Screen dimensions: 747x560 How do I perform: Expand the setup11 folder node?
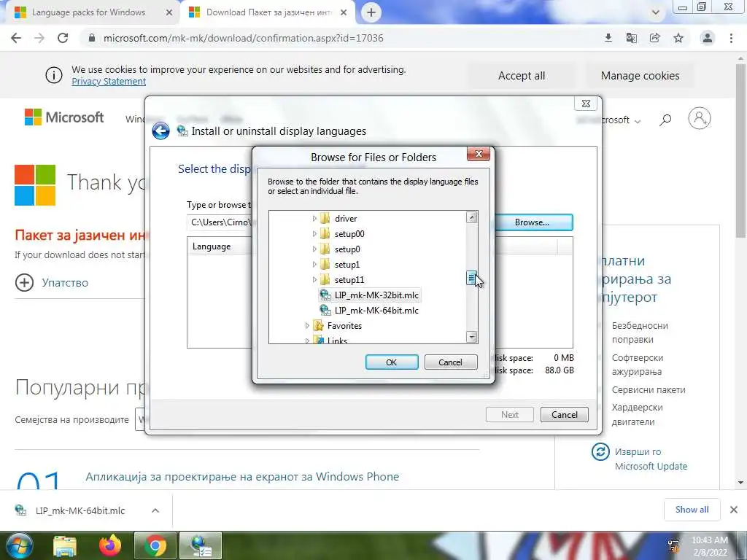tap(314, 279)
